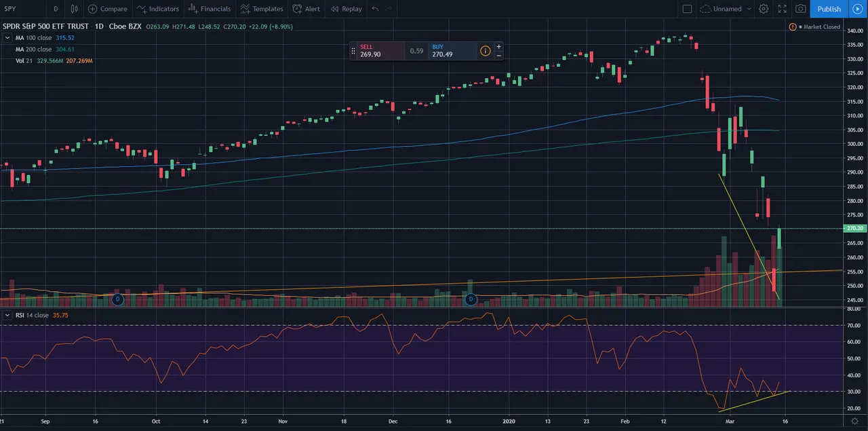Open the Unnamed layout dropdown
The image size is (868, 431).
[726, 9]
